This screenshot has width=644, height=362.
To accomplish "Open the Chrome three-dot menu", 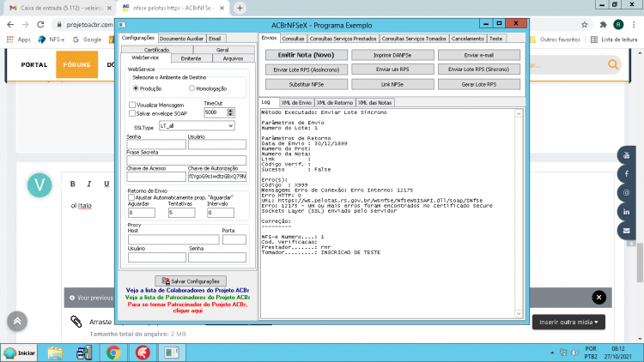I will 635,25.
